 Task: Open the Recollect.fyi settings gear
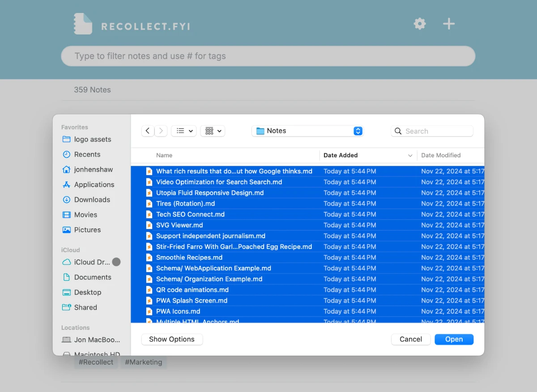pos(419,24)
